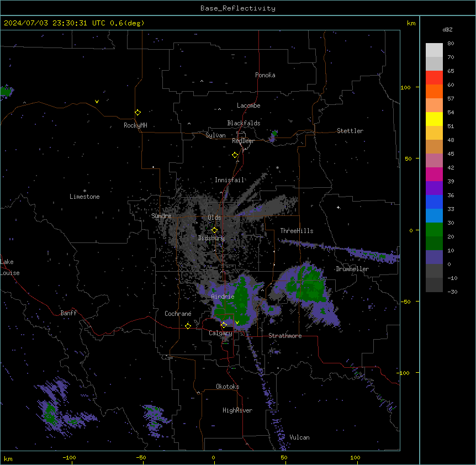476x465 pixels.
Task: Click the Cochrane label
Action: tap(178, 314)
